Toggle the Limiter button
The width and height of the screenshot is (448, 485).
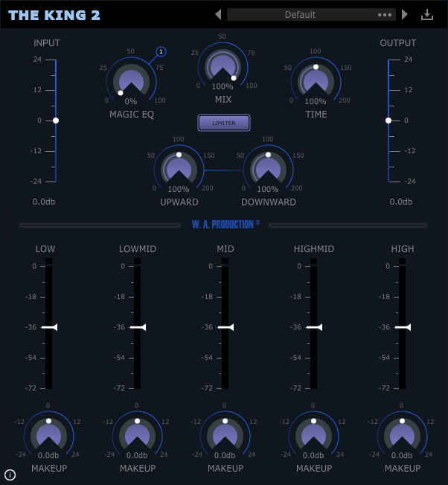point(223,123)
